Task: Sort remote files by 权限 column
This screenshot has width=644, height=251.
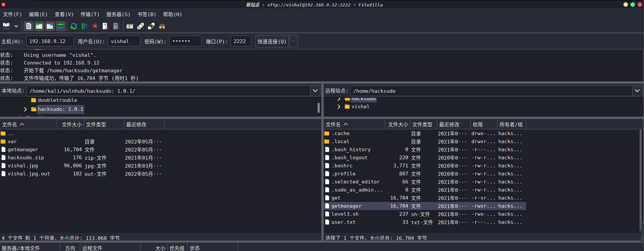Action: tap(484, 124)
